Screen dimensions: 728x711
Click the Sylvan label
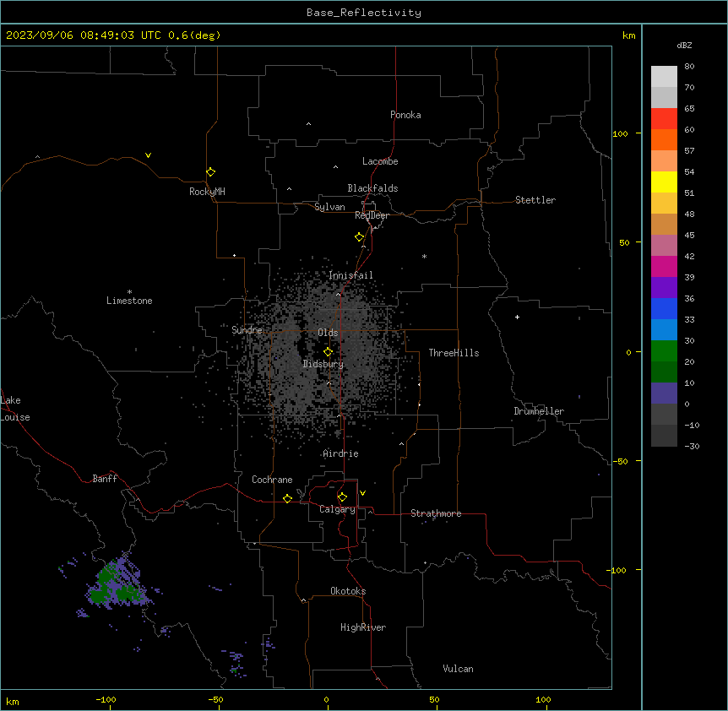coord(329,207)
